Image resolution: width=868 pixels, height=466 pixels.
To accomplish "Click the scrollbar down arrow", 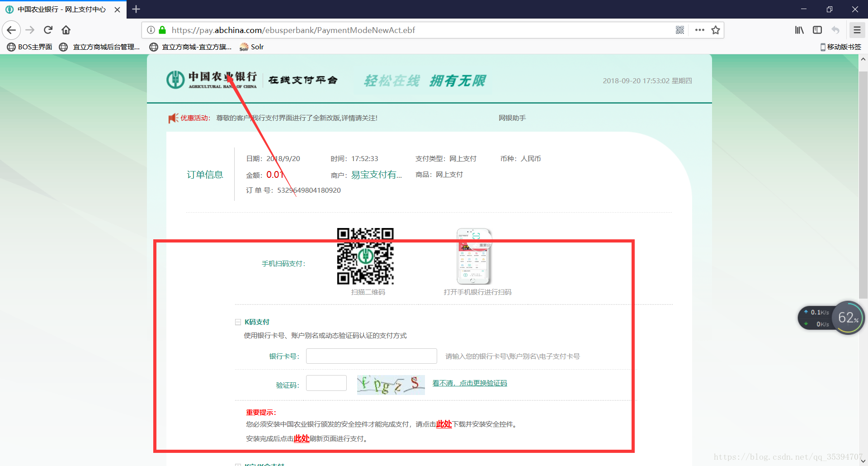I will click(863, 461).
